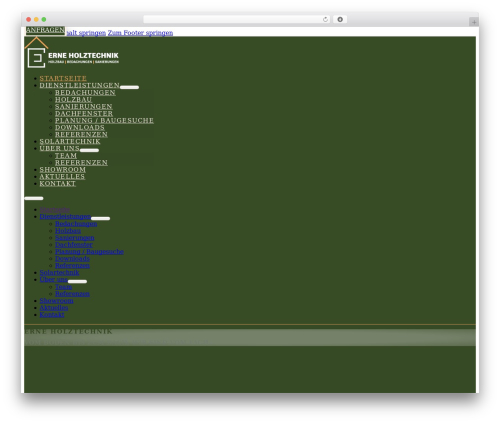This screenshot has width=500, height=423.
Task: Open the STARTSEITE menu item
Action: pos(63,78)
